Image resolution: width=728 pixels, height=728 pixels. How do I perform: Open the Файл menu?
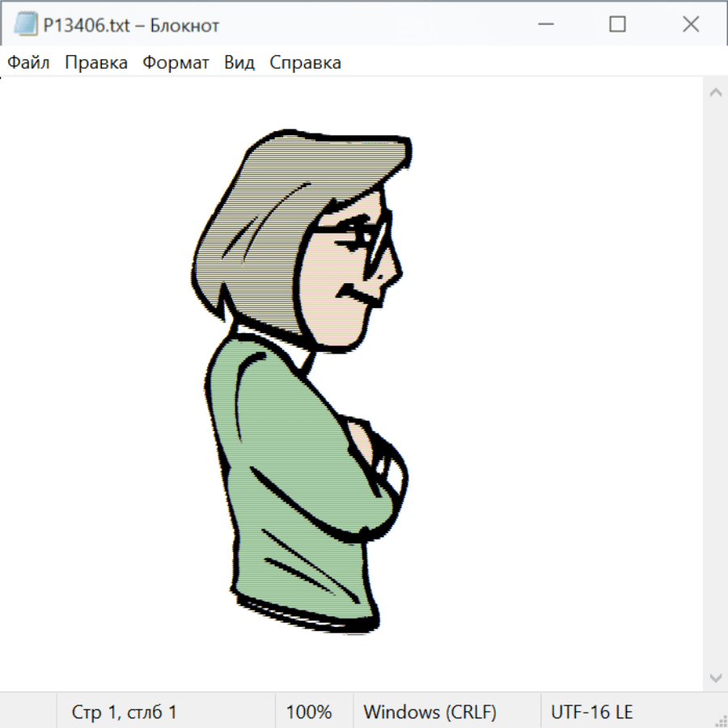click(28, 63)
